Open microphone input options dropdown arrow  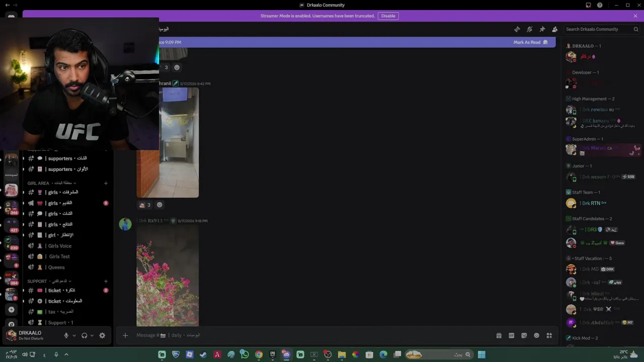coord(74,335)
